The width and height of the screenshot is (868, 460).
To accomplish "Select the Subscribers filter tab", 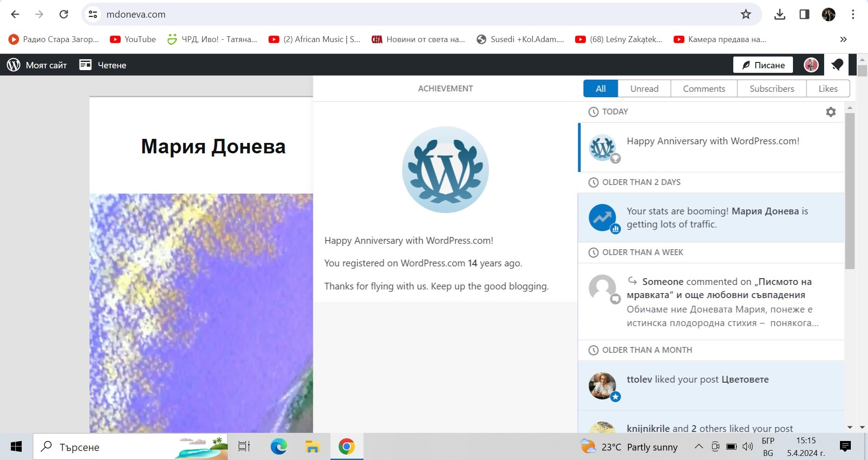I will tap(771, 89).
